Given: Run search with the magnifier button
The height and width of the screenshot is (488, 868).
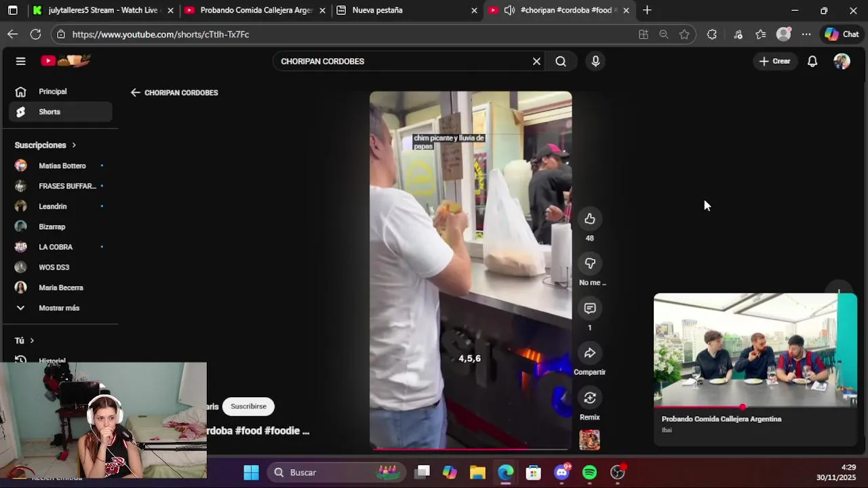Looking at the screenshot, I should pos(561,61).
